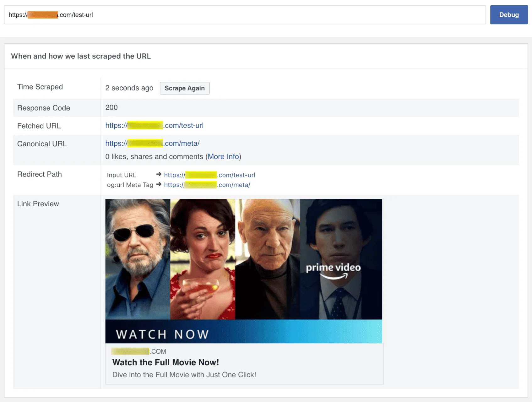Image resolution: width=532 pixels, height=402 pixels.
Task: Focus the URL input field
Action: (x=245, y=15)
